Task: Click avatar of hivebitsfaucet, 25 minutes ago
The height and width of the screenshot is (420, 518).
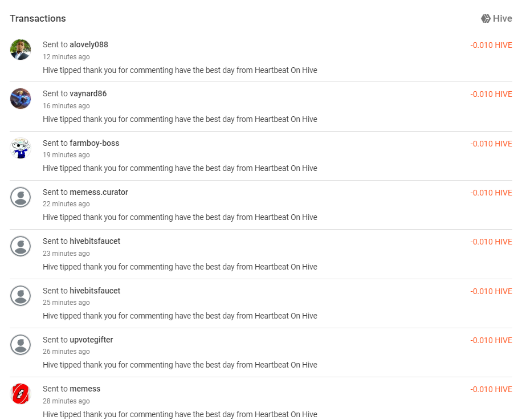Action: point(21,295)
